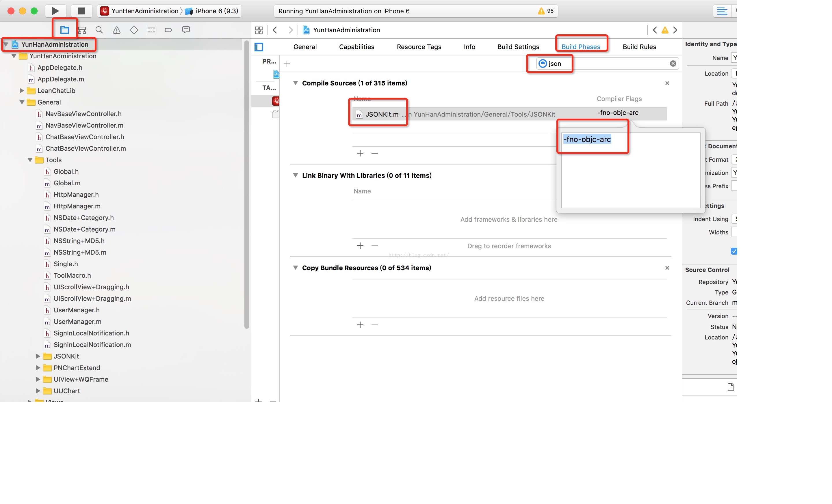Click the YunHanAdministration jump bar item

341,30
